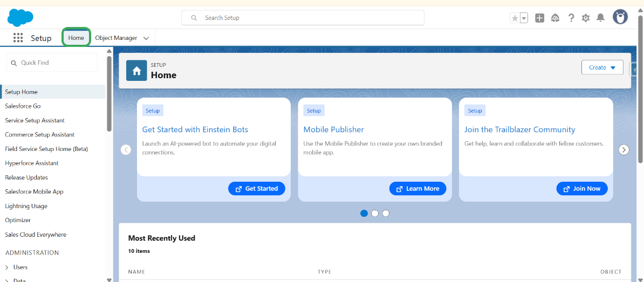Click the NAME column header
This screenshot has height=282, width=644.
click(136, 272)
